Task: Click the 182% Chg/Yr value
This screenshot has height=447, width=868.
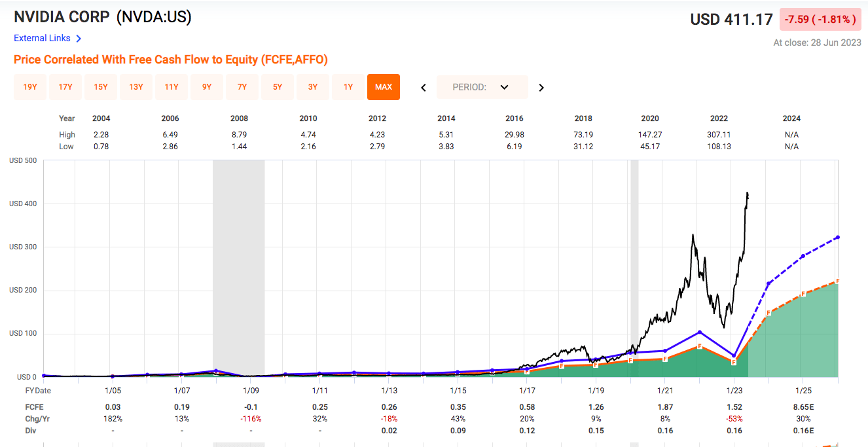Action: (113, 419)
